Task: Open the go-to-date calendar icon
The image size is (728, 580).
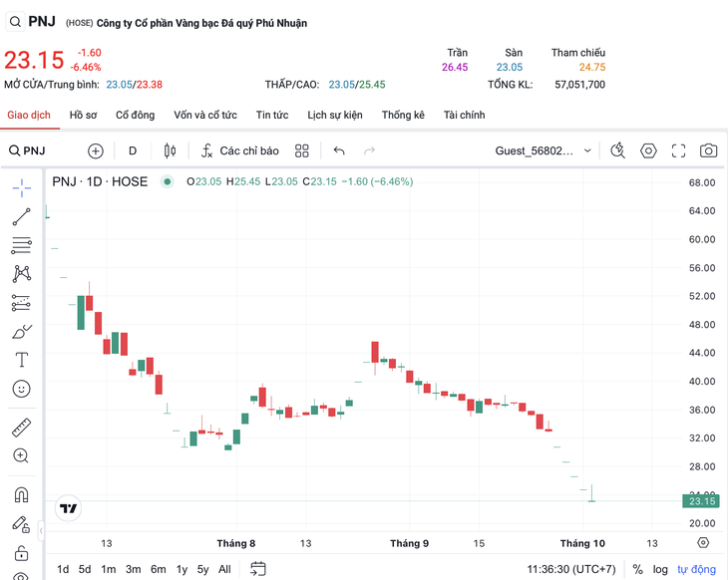Action: click(258, 569)
